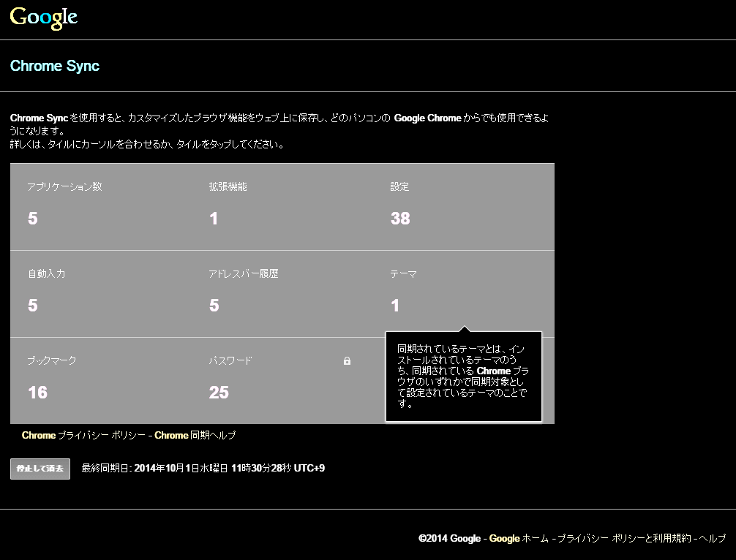
Task: Open the アプリケーション数 tile
Action: pyautogui.click(x=101, y=207)
